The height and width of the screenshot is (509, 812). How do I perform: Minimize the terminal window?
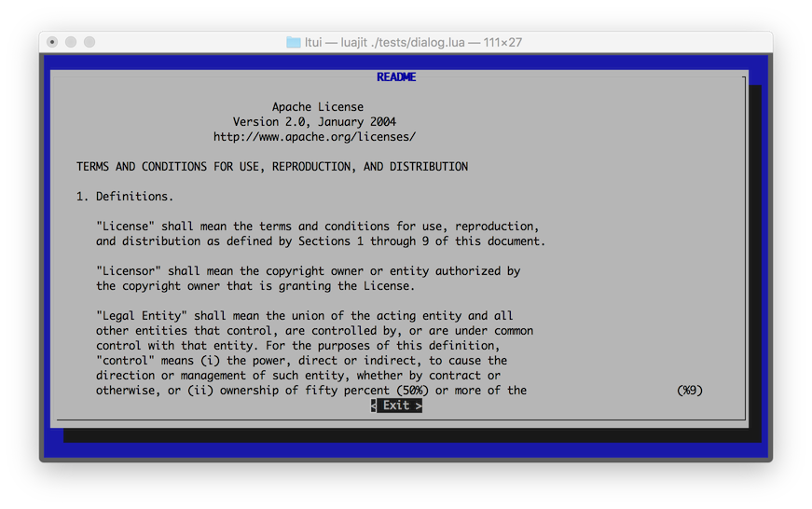71,42
